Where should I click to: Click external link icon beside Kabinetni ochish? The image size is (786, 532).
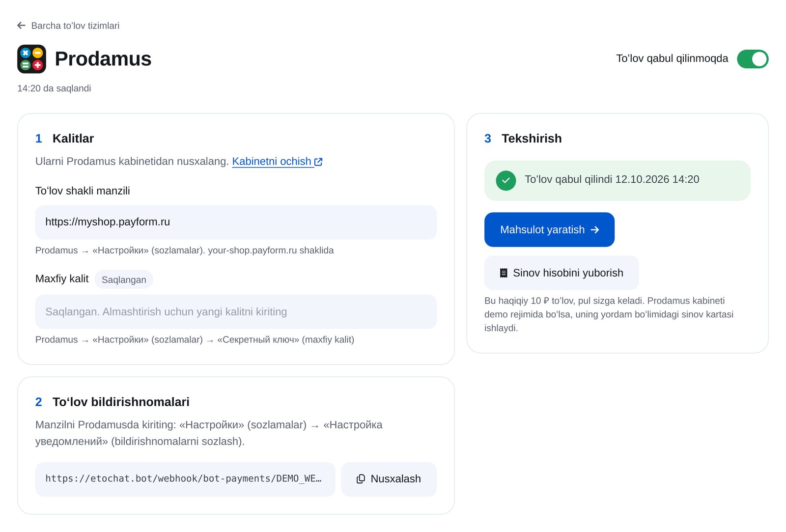318,162
